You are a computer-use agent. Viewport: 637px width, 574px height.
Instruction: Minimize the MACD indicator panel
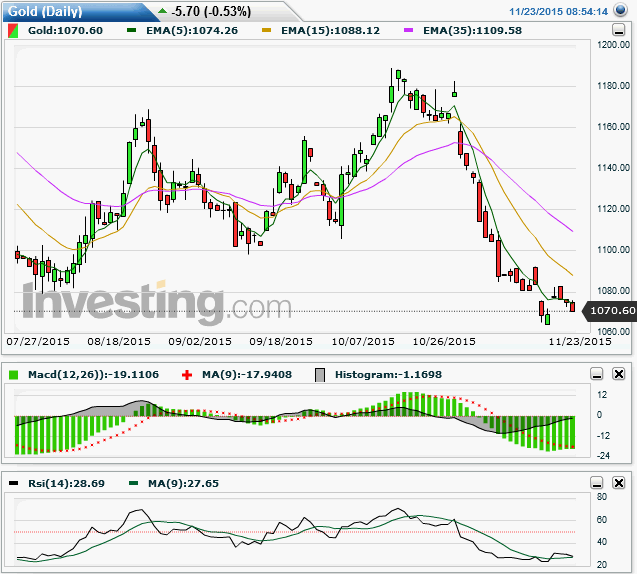[x=597, y=374]
